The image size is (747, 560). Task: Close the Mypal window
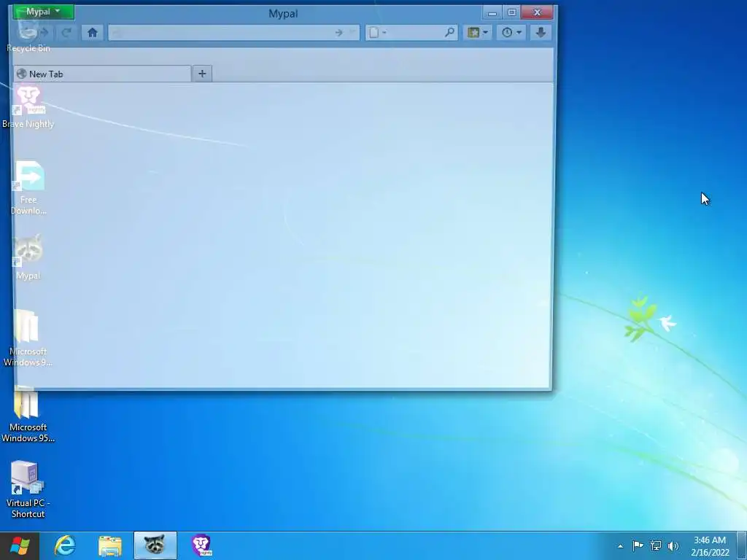(538, 12)
